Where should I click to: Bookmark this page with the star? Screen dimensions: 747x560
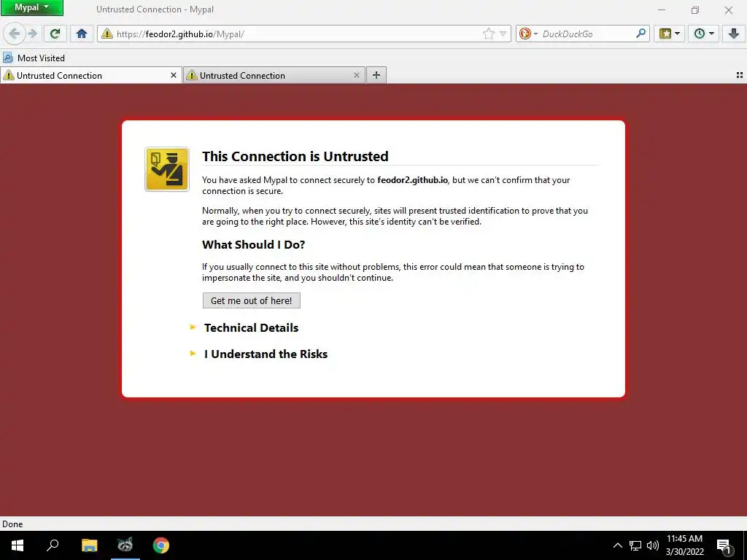[x=488, y=34]
